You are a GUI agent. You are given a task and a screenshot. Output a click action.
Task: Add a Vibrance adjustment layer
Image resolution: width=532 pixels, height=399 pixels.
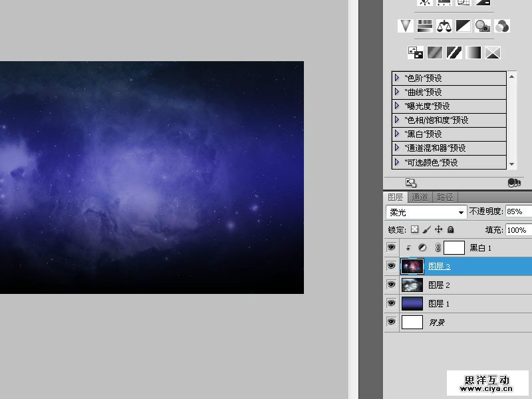pyautogui.click(x=406, y=26)
